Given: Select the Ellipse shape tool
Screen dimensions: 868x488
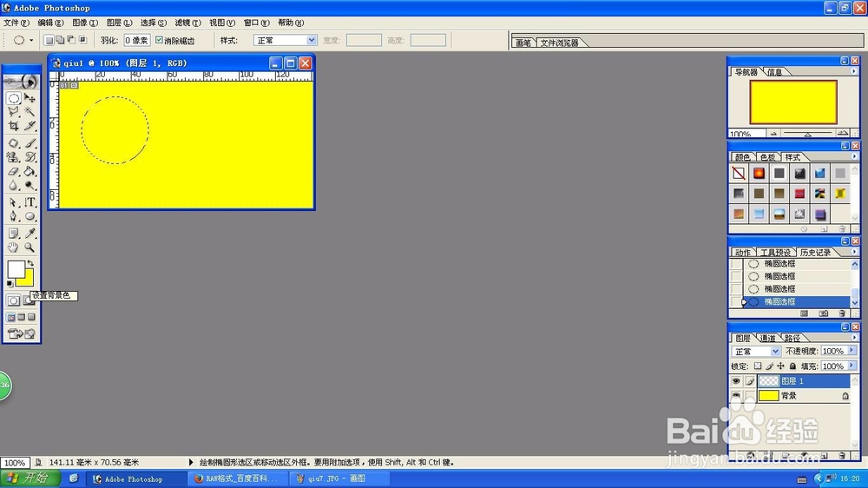Looking at the screenshot, I should 30,216.
